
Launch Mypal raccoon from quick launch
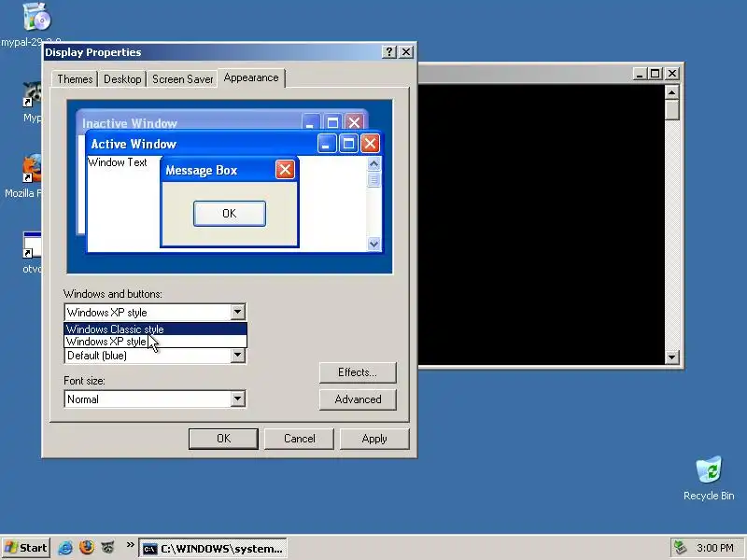point(108,548)
